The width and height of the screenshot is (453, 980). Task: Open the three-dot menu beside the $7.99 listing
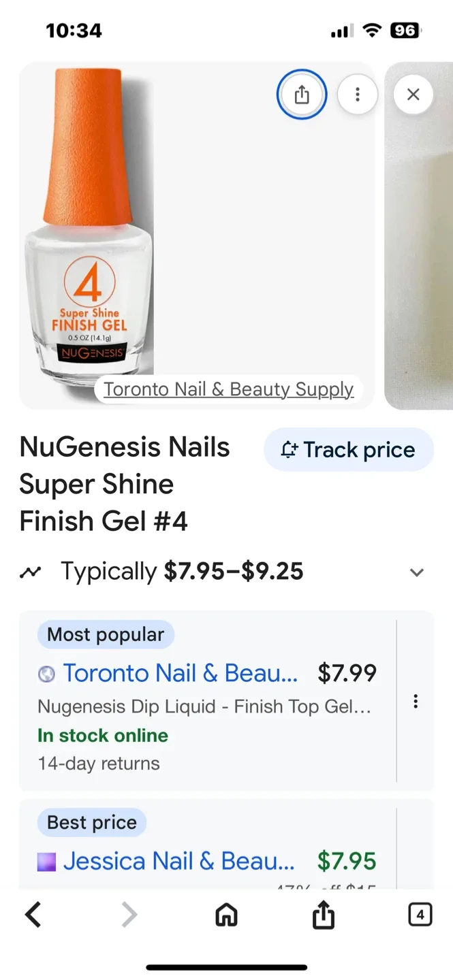coord(416,701)
